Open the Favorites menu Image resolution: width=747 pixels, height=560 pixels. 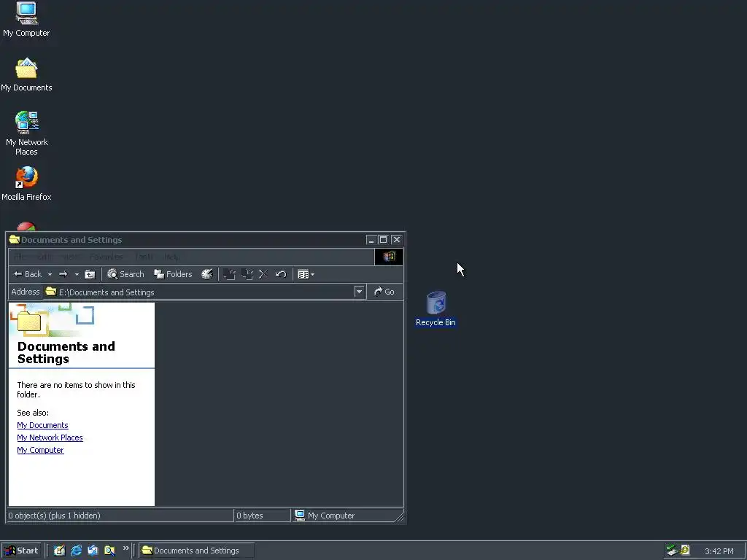pos(107,257)
